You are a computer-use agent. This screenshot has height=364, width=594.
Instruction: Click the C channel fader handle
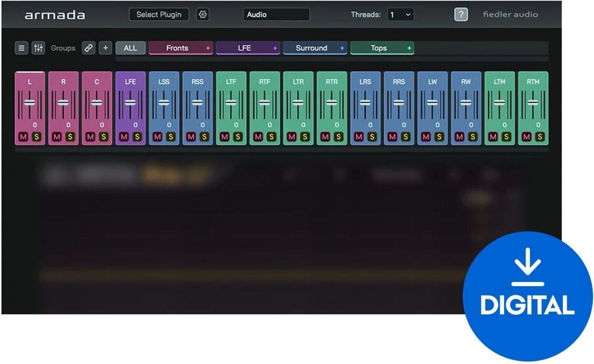tap(97, 102)
